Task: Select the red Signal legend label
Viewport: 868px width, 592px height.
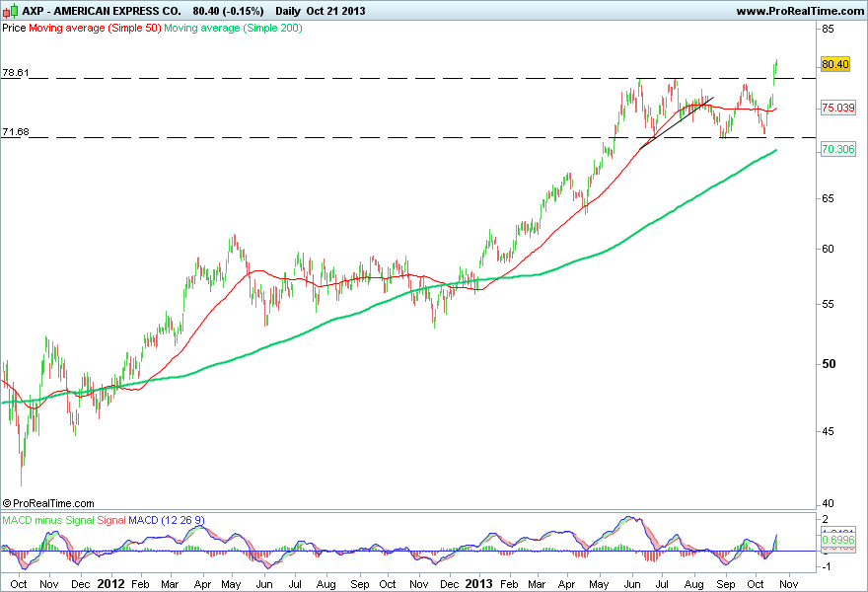Action: point(111,520)
